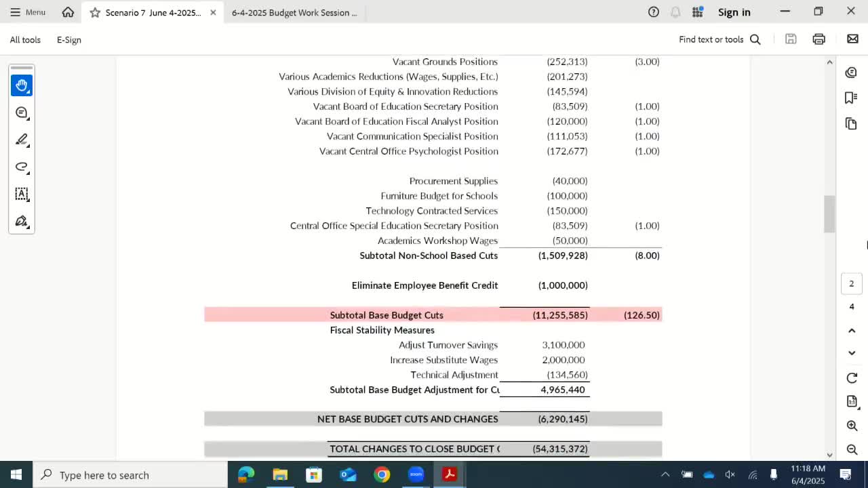Click the muted volume speaker icon

tap(730, 474)
